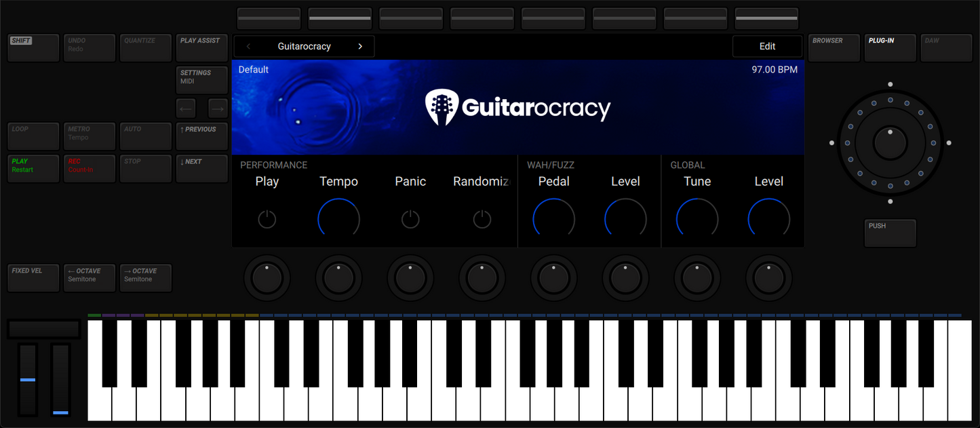The width and height of the screenshot is (980, 428).
Task: Go back a preset using the left chevron
Action: [x=248, y=46]
